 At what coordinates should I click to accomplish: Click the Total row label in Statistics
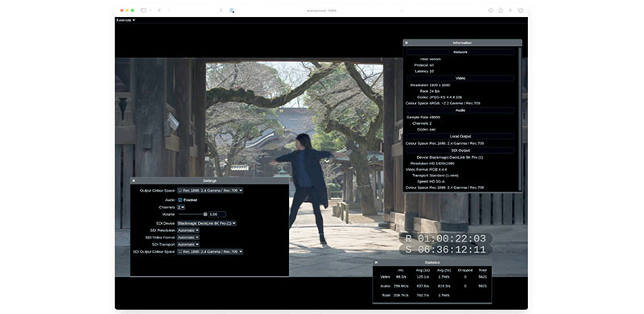click(386, 295)
